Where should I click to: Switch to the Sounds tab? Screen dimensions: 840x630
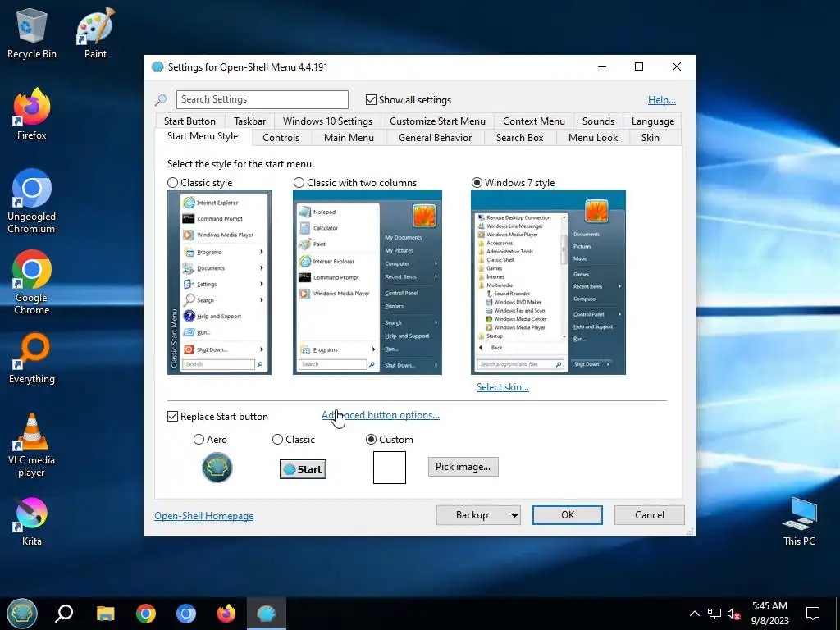[598, 121]
